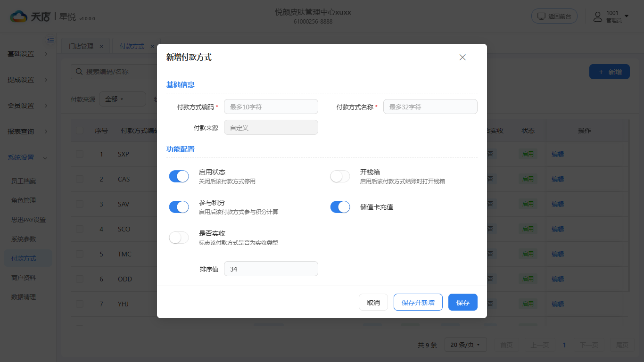Click the blue 保存 button
Image resolution: width=644 pixels, height=362 pixels.
pos(463,303)
